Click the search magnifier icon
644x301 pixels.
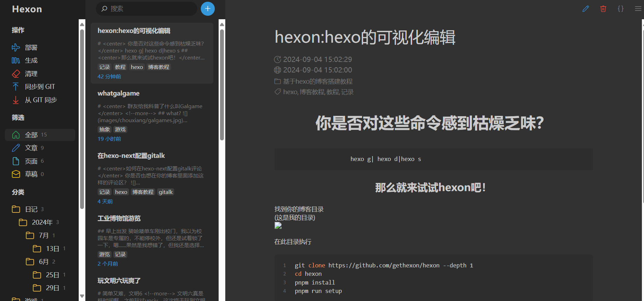(104, 9)
